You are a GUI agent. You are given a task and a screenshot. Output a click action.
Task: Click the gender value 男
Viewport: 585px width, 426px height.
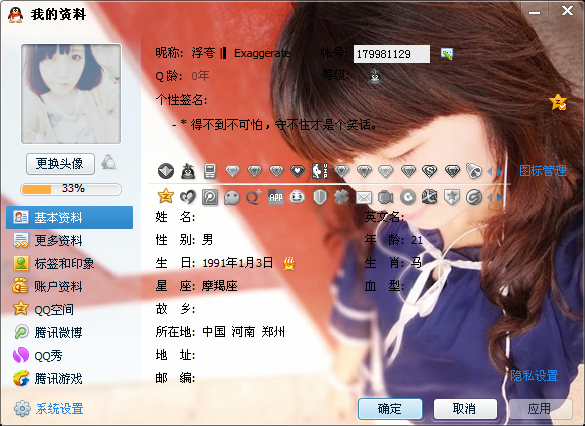pyautogui.click(x=208, y=239)
